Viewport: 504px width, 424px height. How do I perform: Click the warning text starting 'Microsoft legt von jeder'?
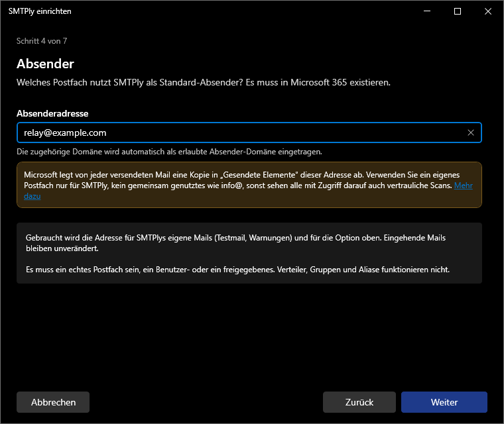coord(249,185)
